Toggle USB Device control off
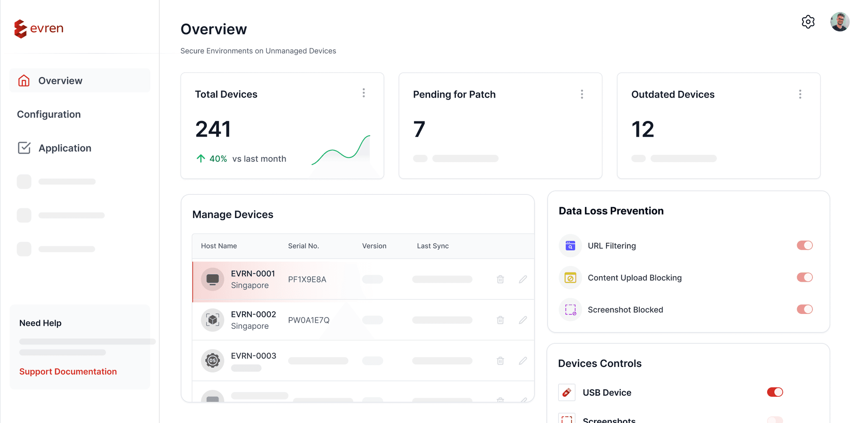 point(775,392)
